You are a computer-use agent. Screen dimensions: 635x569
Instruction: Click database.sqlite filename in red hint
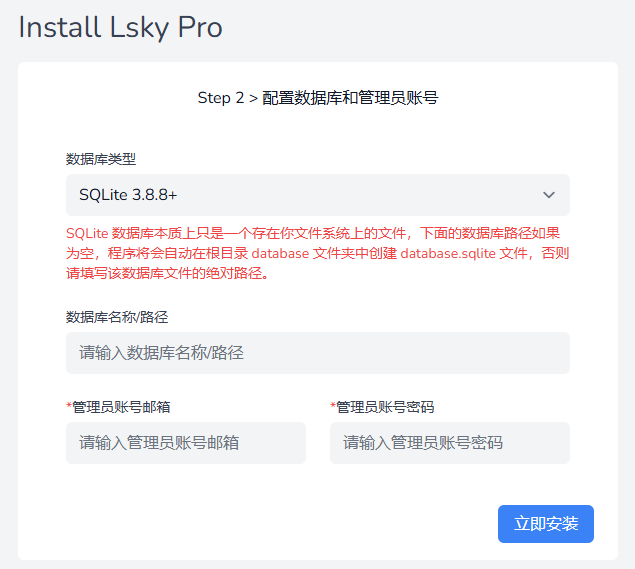point(447,253)
